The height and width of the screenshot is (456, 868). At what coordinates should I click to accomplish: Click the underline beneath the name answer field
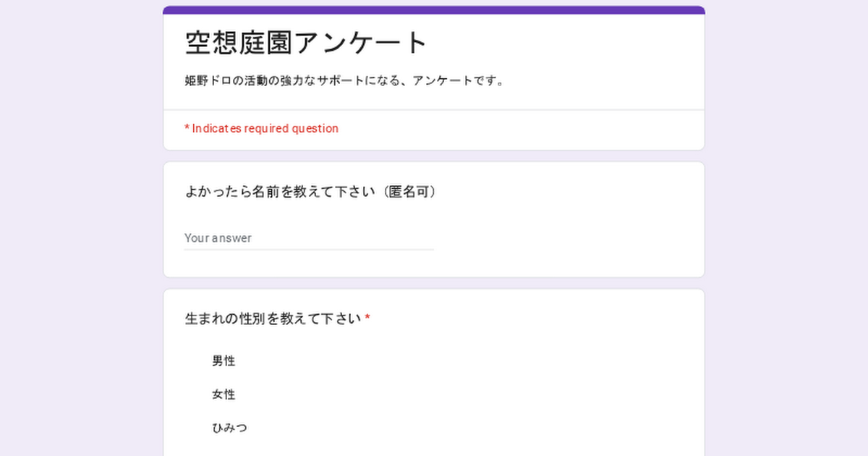click(x=309, y=250)
